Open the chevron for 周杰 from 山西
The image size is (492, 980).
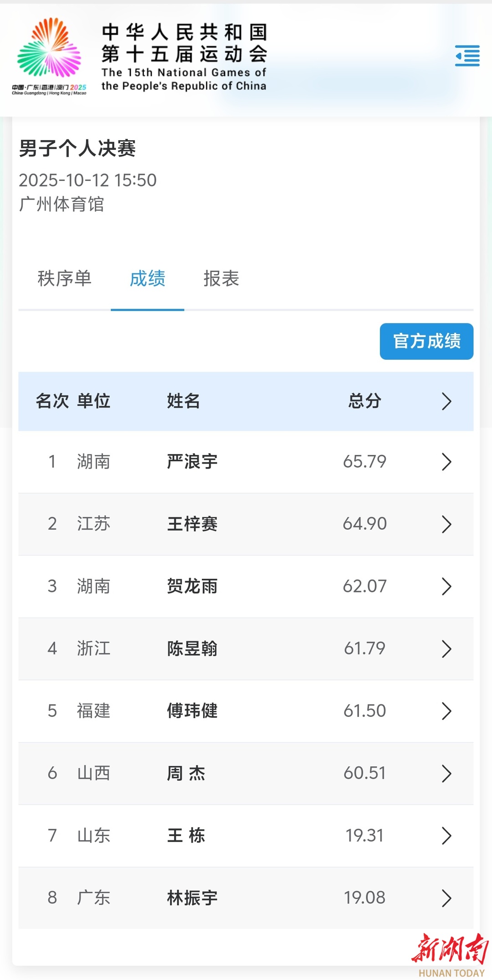coord(446,773)
